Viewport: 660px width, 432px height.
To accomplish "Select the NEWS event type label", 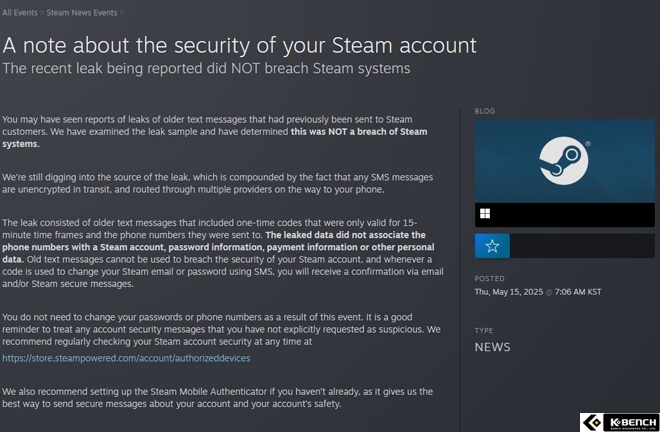I will [x=492, y=347].
